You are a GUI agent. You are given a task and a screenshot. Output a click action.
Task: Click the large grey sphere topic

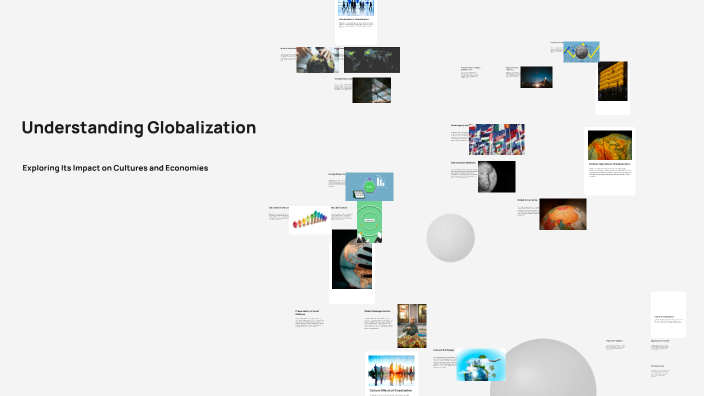[543, 367]
